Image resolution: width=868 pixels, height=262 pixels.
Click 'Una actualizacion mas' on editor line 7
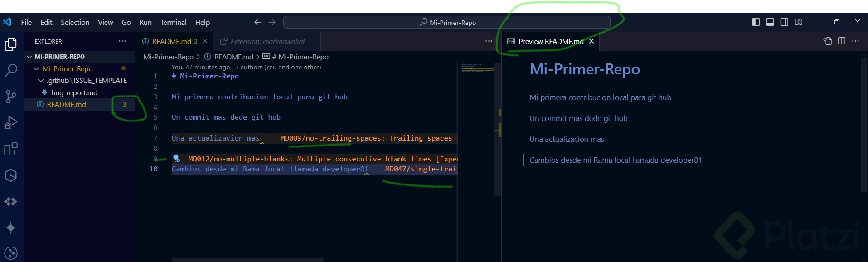pyautogui.click(x=215, y=138)
